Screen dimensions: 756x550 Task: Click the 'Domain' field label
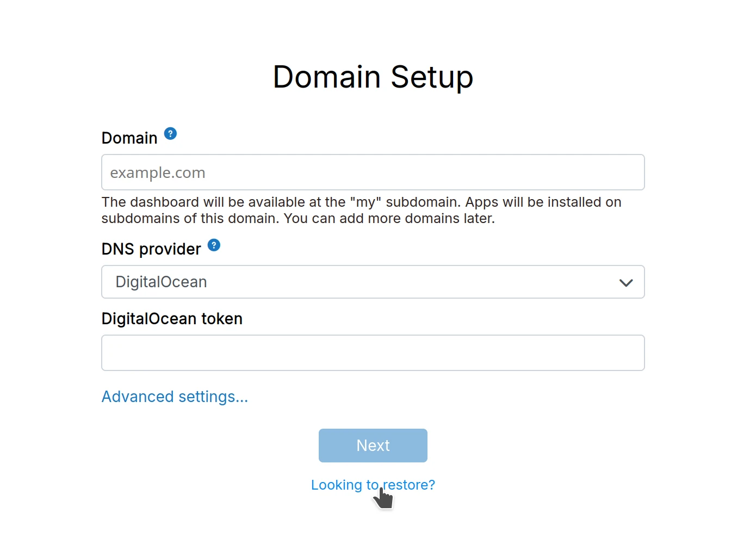[x=129, y=138]
